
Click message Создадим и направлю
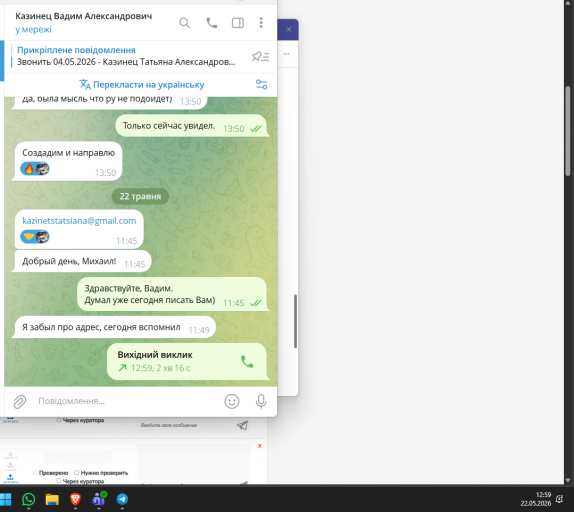pos(68,161)
